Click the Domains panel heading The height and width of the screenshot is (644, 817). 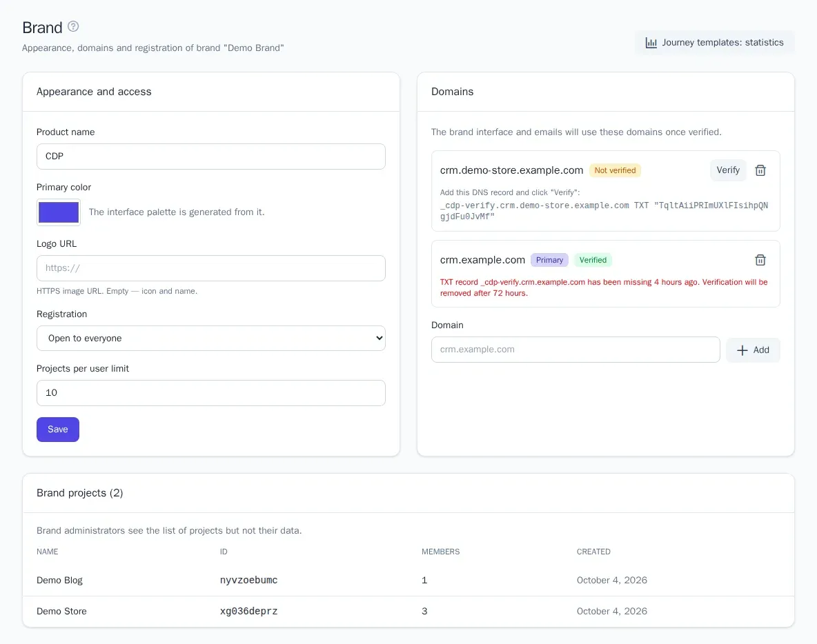pos(452,92)
